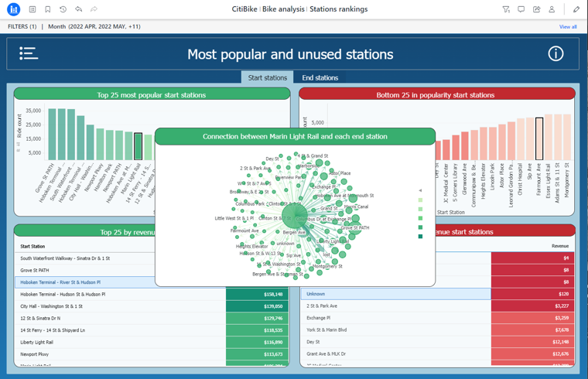Click the darkest green legend swatch
This screenshot has height=379, width=588.
tap(420, 236)
